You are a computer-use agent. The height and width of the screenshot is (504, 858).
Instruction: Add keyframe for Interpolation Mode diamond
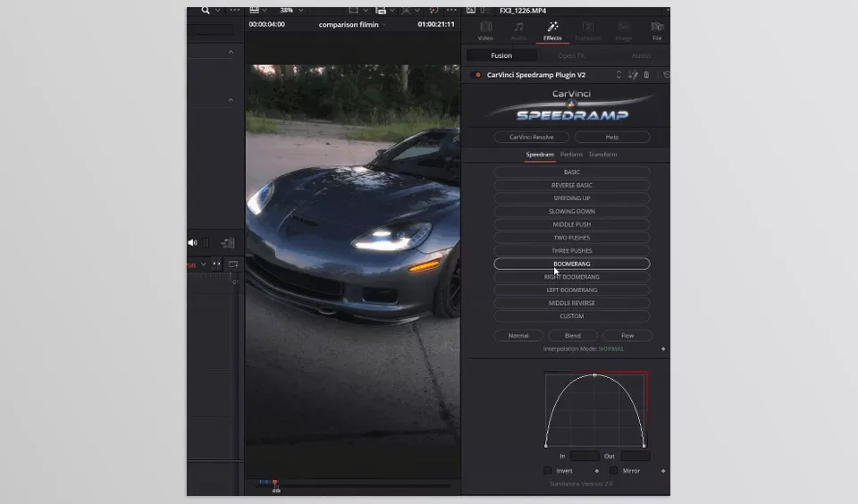(663, 349)
